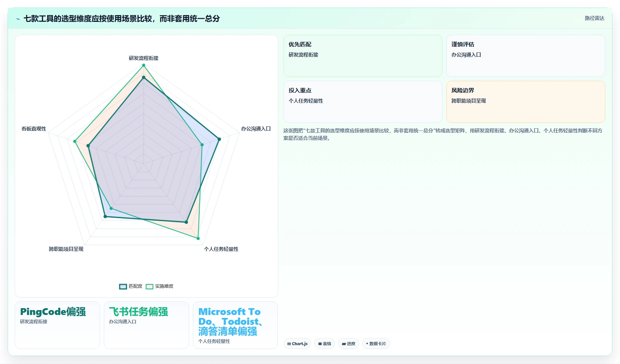Click the Microsoft To Do、Todoist、滴答清单偏强 card
The width and height of the screenshot is (620, 364).
(x=236, y=325)
